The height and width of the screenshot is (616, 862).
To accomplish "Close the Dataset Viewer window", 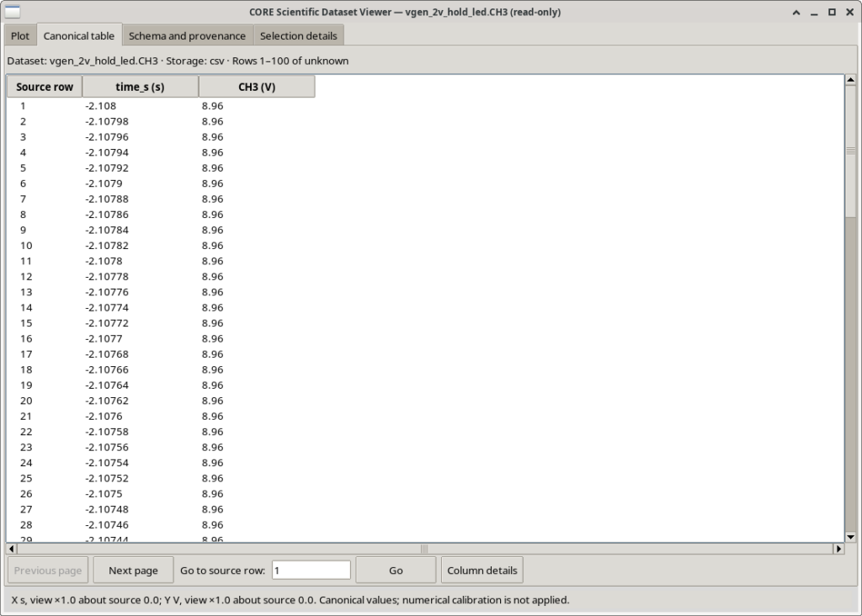I will click(x=849, y=12).
